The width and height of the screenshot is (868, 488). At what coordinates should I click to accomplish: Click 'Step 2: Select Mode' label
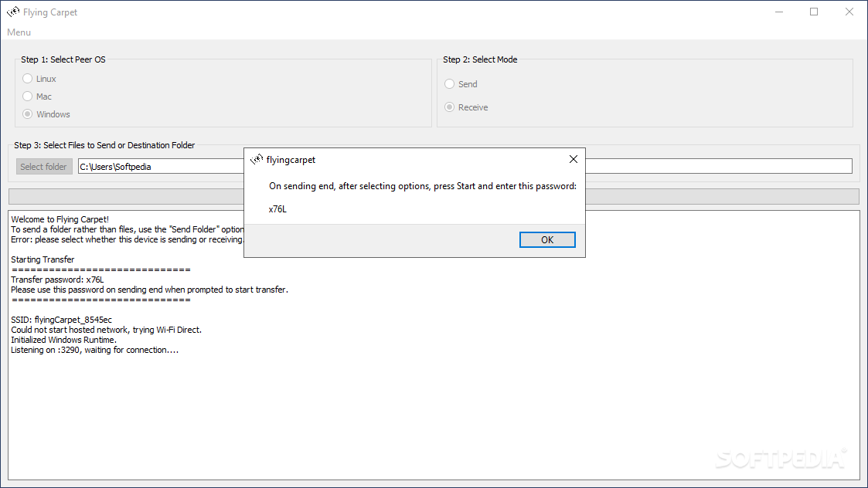480,59
